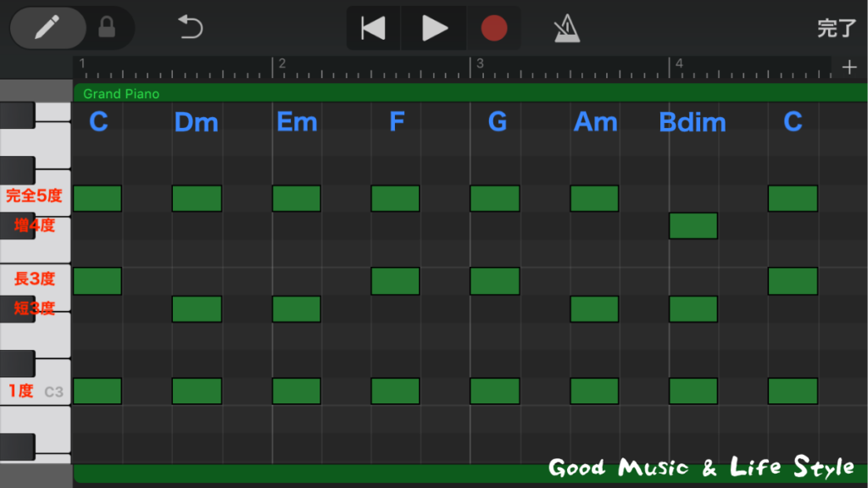Select the root note under G
This screenshot has width=868, height=488.
tap(495, 391)
